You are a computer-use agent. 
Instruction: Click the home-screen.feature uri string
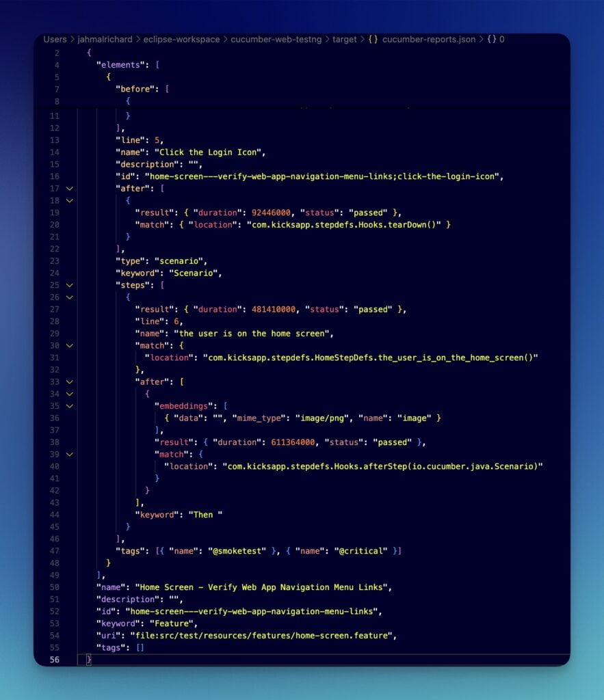[x=261, y=635]
